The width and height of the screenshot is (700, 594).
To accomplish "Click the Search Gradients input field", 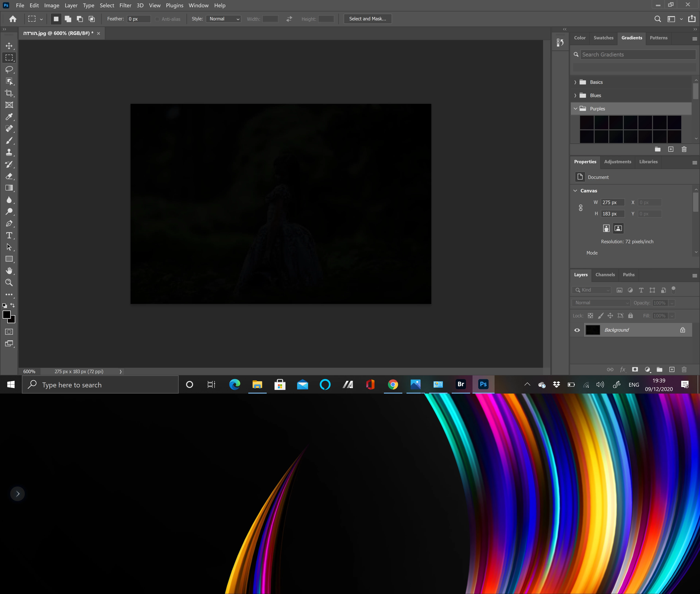I will click(x=638, y=54).
